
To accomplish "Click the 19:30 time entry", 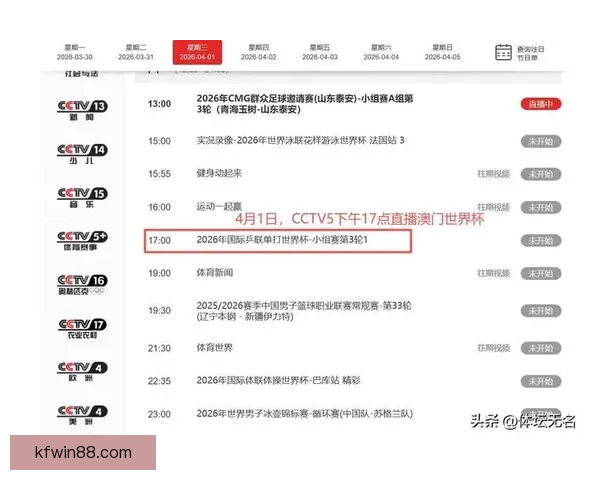I will 159,311.
